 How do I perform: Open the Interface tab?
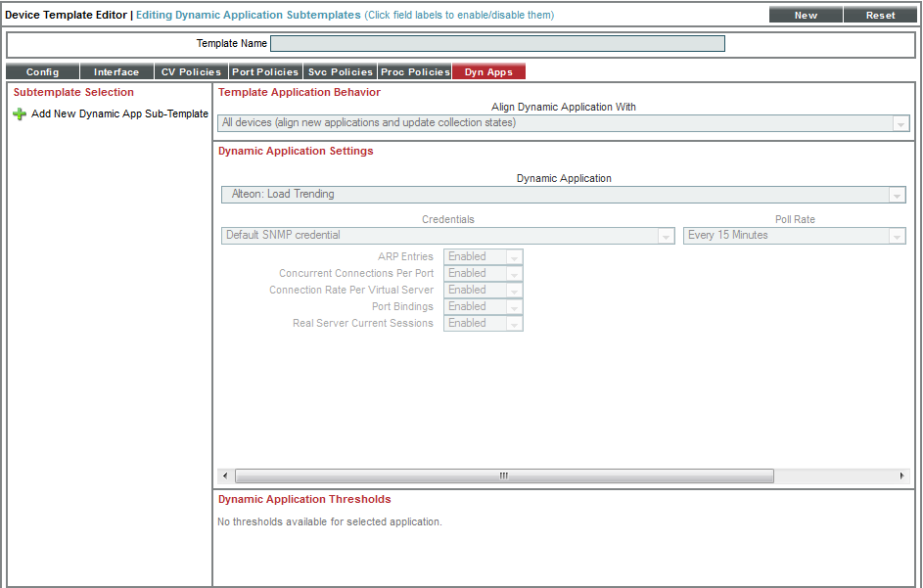coord(116,72)
